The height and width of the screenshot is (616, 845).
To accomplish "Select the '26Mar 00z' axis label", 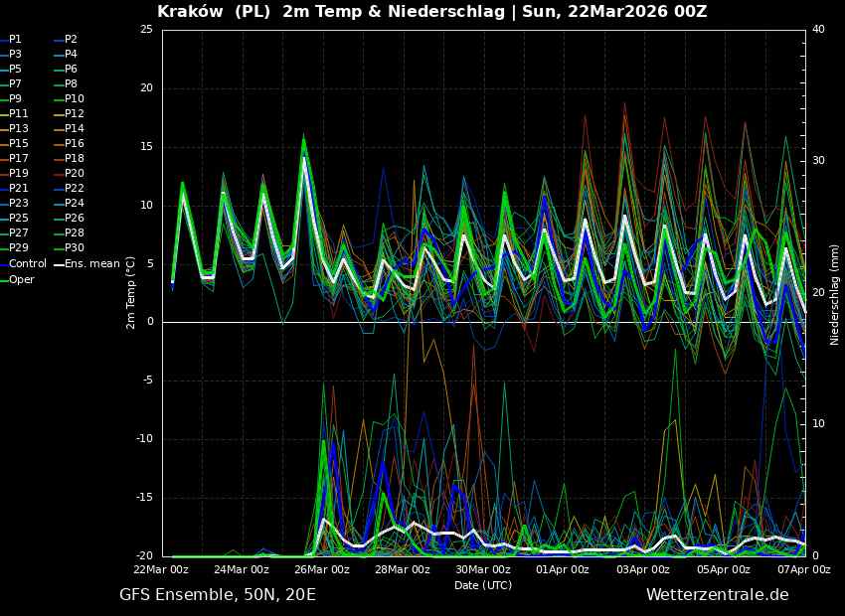I will [322, 569].
